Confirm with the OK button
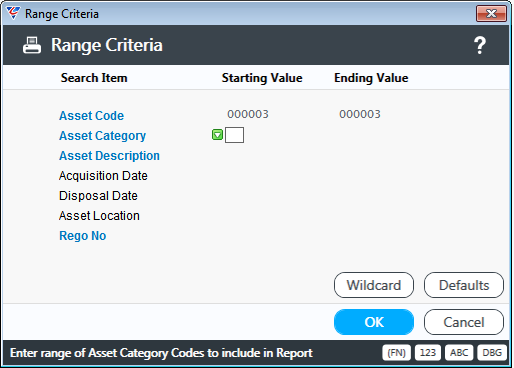The image size is (514, 368). pyautogui.click(x=374, y=322)
